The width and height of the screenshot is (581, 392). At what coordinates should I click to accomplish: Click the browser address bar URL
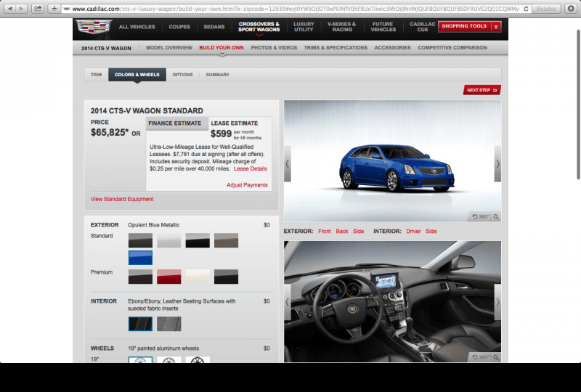click(x=296, y=9)
